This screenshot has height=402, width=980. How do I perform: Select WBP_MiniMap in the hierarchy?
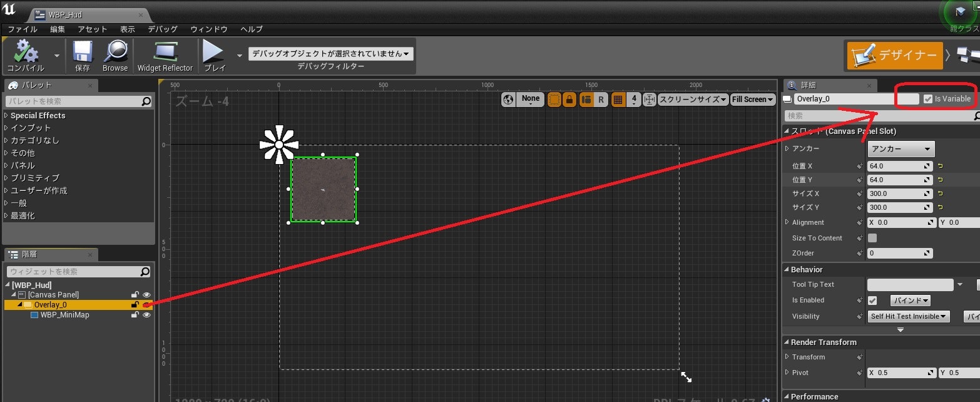64,315
